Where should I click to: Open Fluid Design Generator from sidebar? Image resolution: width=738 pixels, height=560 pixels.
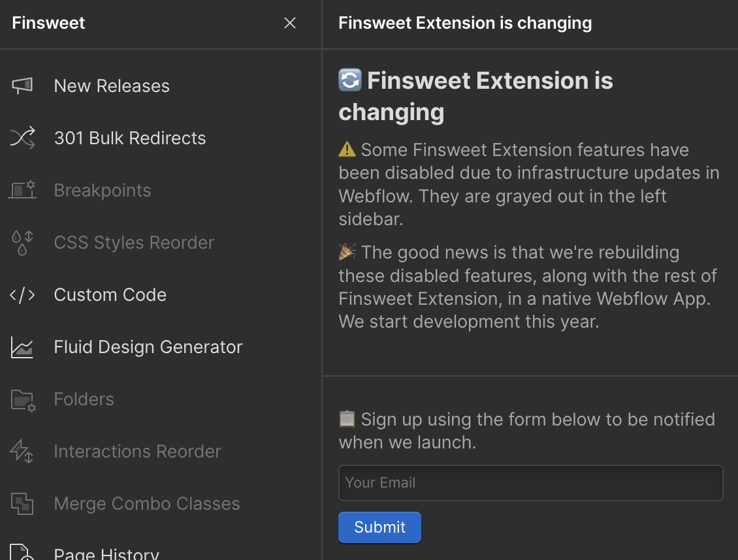(x=148, y=347)
